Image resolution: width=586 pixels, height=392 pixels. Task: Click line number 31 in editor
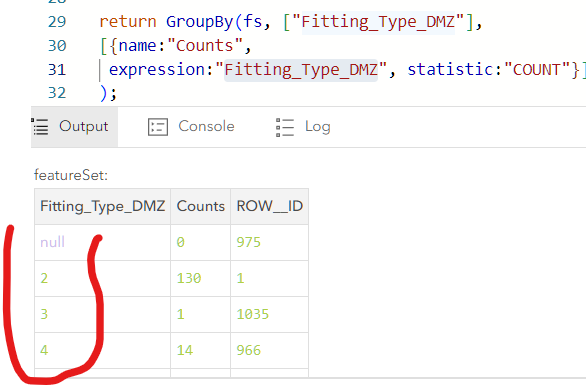(57, 70)
